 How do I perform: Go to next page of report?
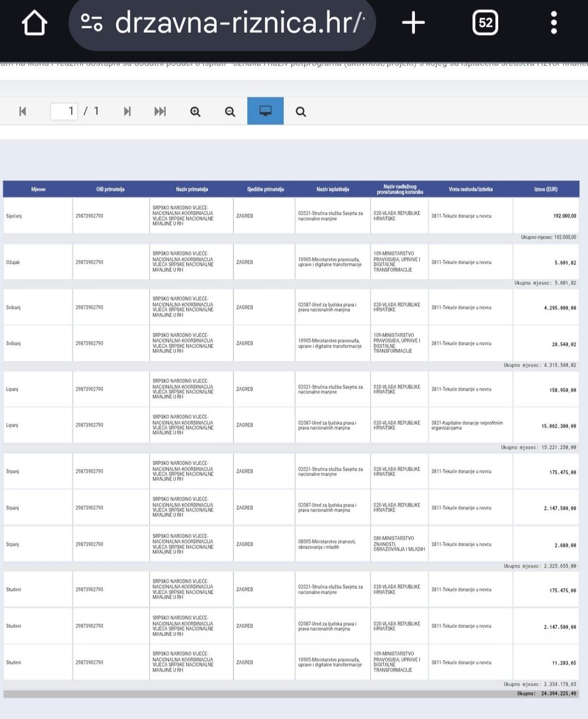pos(127,111)
